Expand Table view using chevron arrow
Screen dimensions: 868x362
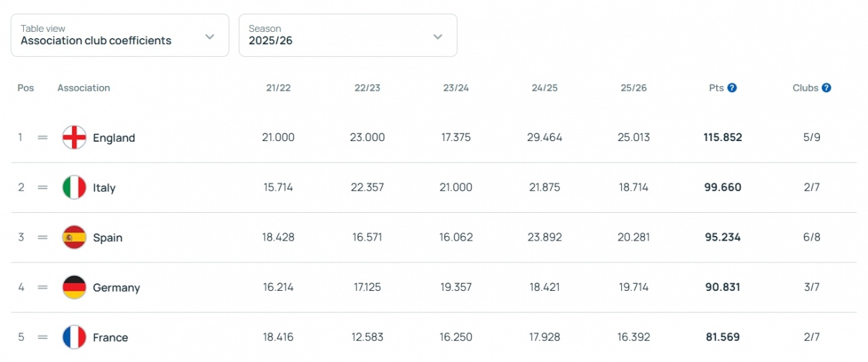coord(210,37)
